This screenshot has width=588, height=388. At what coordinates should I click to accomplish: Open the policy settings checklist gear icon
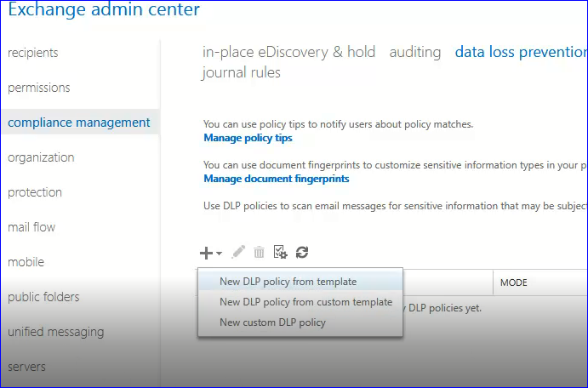[x=280, y=252]
